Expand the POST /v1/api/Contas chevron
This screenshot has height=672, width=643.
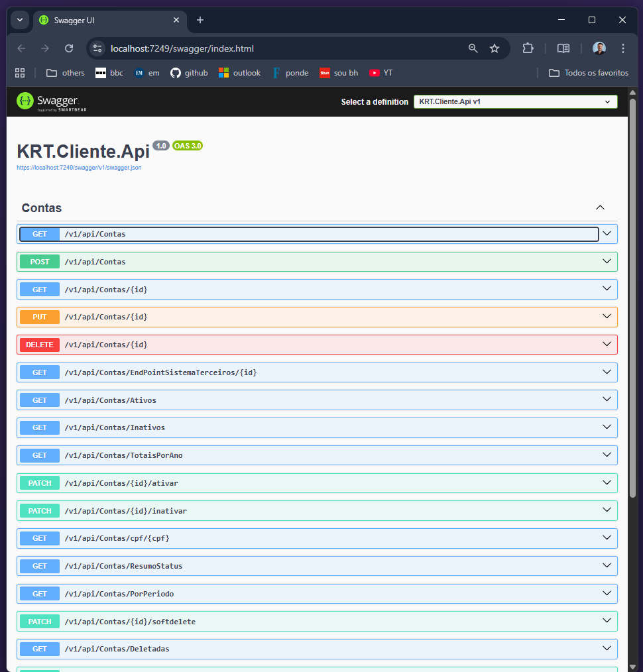point(607,261)
